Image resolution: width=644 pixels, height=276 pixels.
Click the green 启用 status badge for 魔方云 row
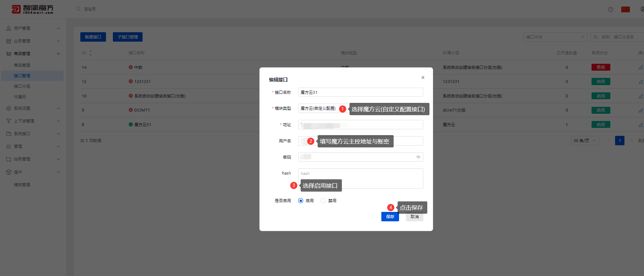point(601,125)
